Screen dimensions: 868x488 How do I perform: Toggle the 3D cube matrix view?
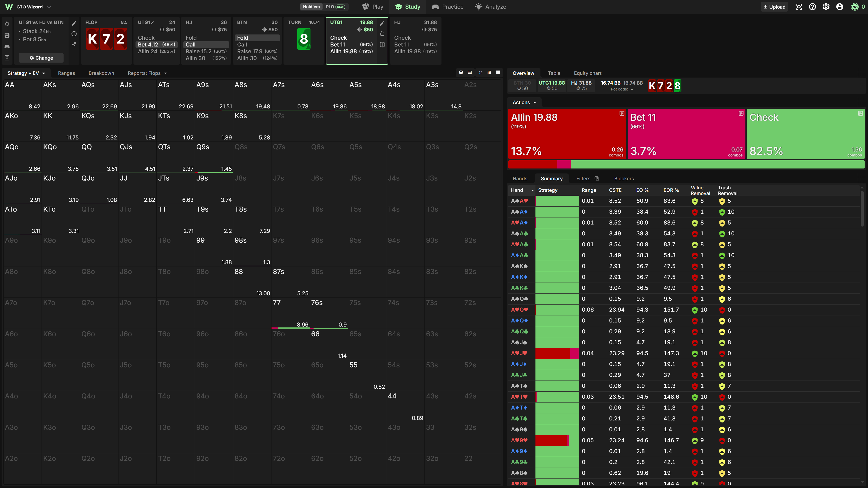point(461,72)
